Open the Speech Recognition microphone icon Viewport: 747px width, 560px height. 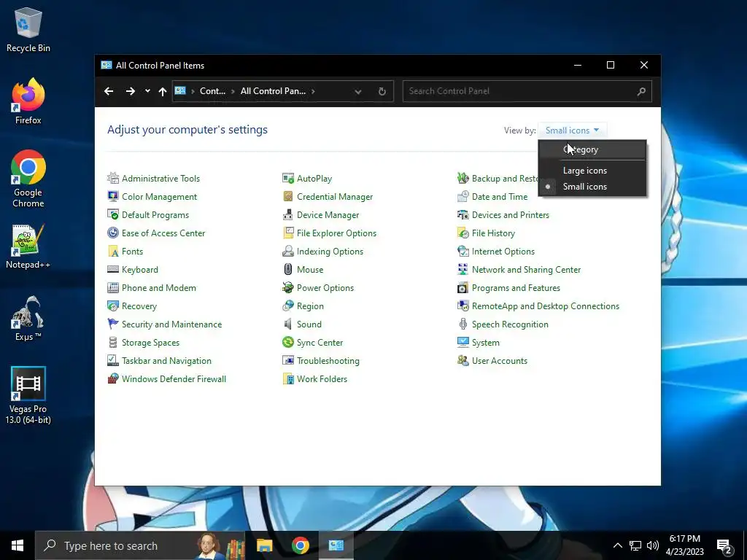tap(462, 324)
